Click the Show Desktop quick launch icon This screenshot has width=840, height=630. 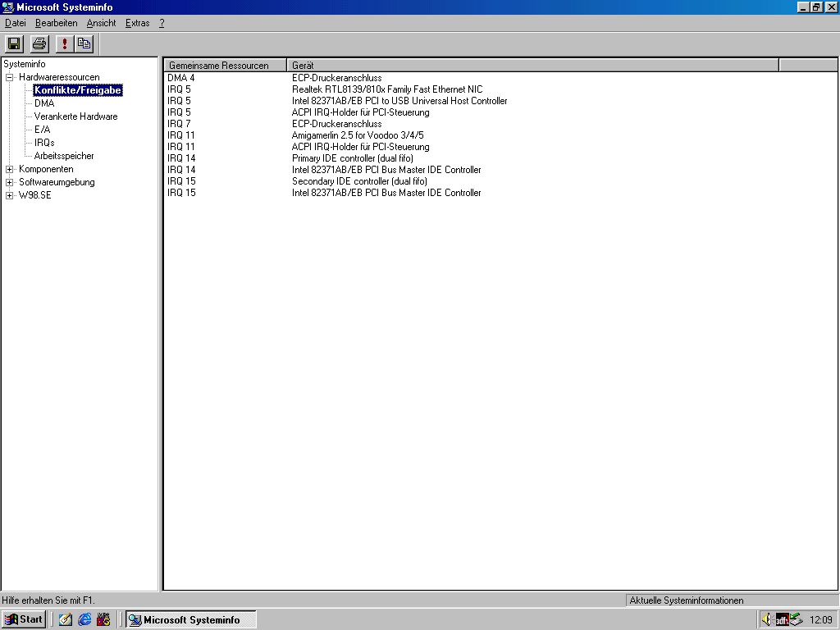[66, 620]
